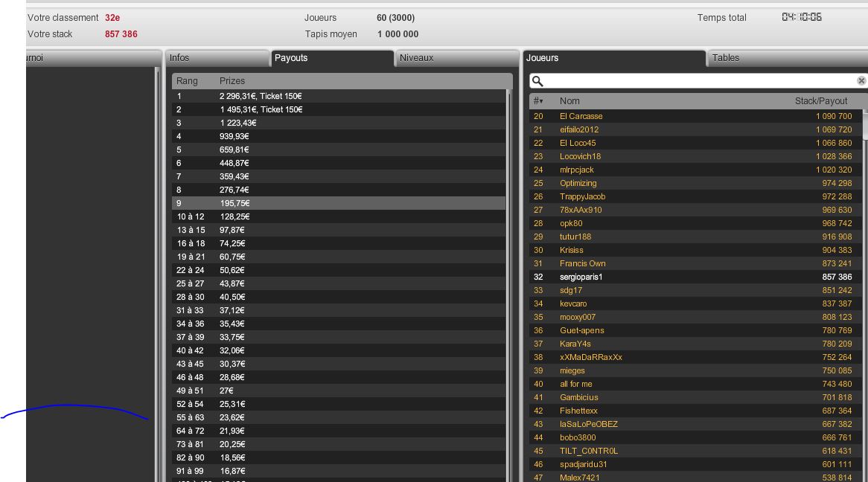Viewport: 868px width, 482px height.
Task: Select the 1 223,43€ payout row
Action: click(x=339, y=123)
